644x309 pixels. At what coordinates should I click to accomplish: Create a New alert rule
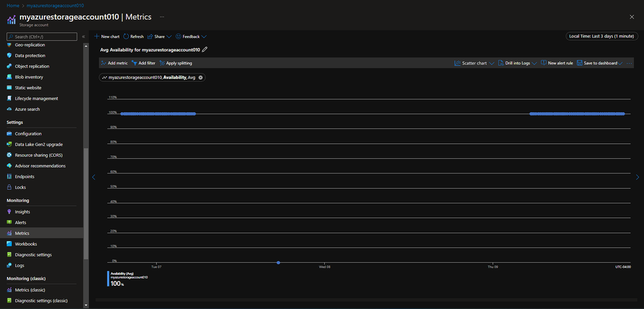557,63
